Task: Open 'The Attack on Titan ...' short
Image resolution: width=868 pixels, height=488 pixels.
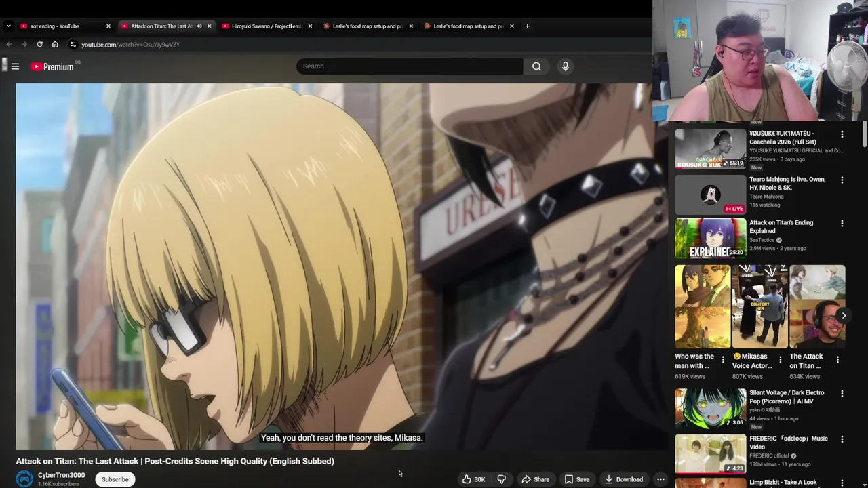Action: tap(817, 306)
